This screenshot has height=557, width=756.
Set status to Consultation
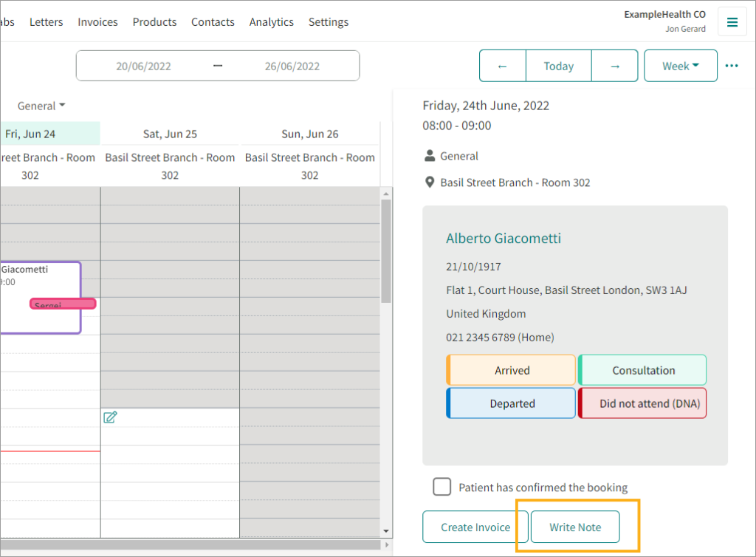(x=643, y=370)
